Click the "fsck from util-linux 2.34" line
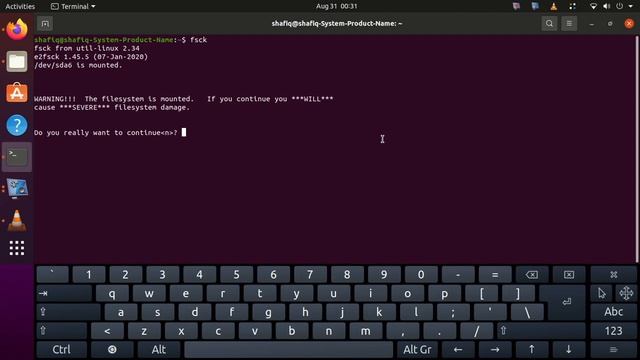This screenshot has width=640, height=360. click(87, 48)
